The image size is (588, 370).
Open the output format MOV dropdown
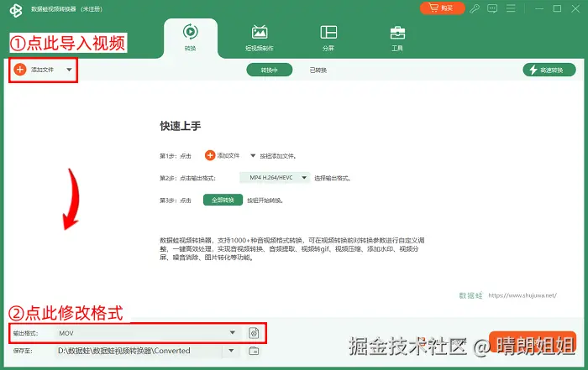[x=148, y=332]
